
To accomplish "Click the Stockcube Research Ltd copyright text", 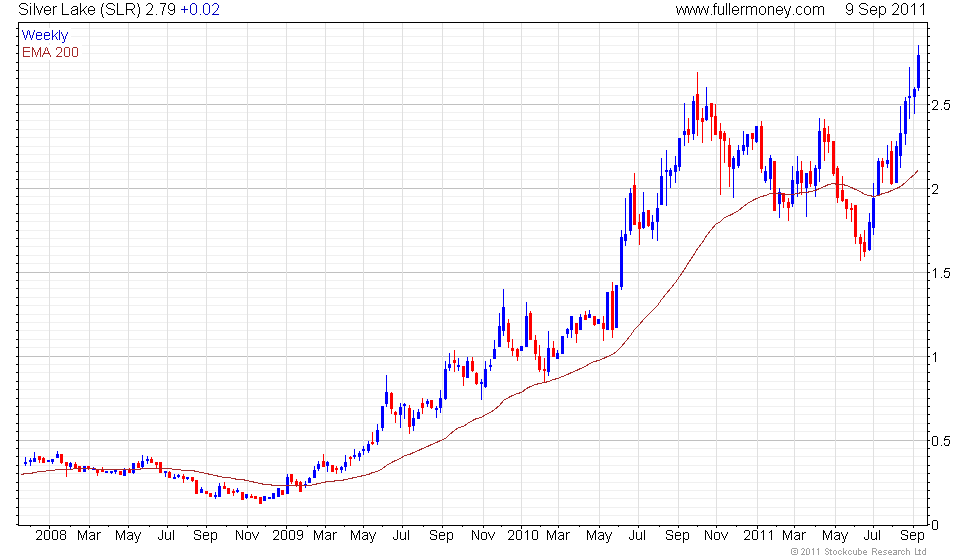I will pyautogui.click(x=859, y=552).
